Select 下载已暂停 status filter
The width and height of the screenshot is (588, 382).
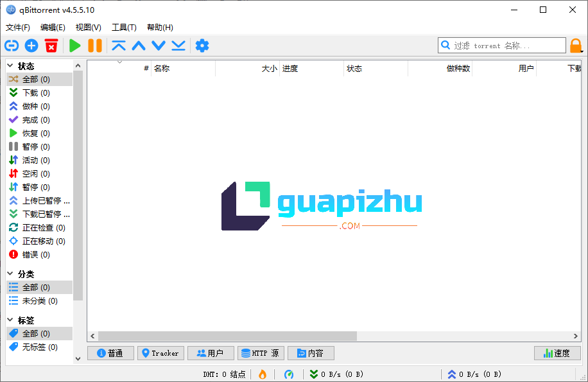click(39, 214)
